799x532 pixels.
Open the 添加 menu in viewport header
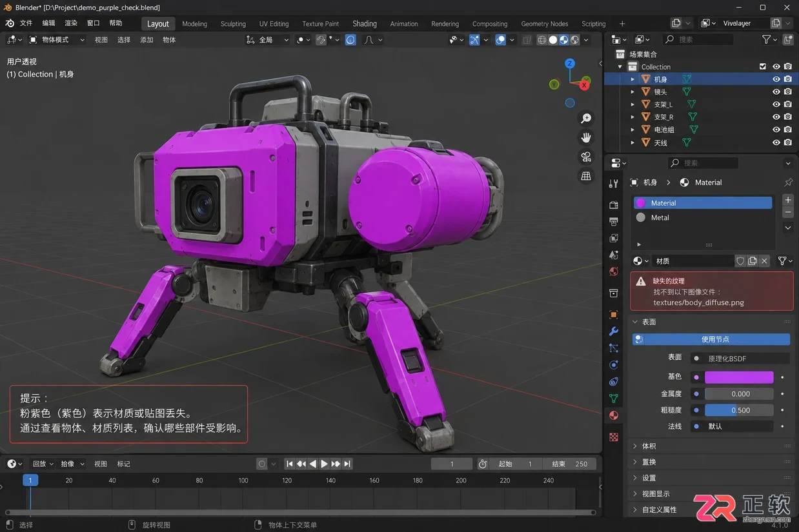[147, 40]
